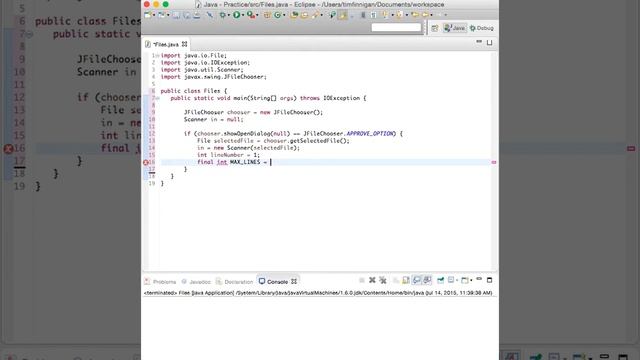Open the New Java Class dropdown arrow

[x=284, y=15]
